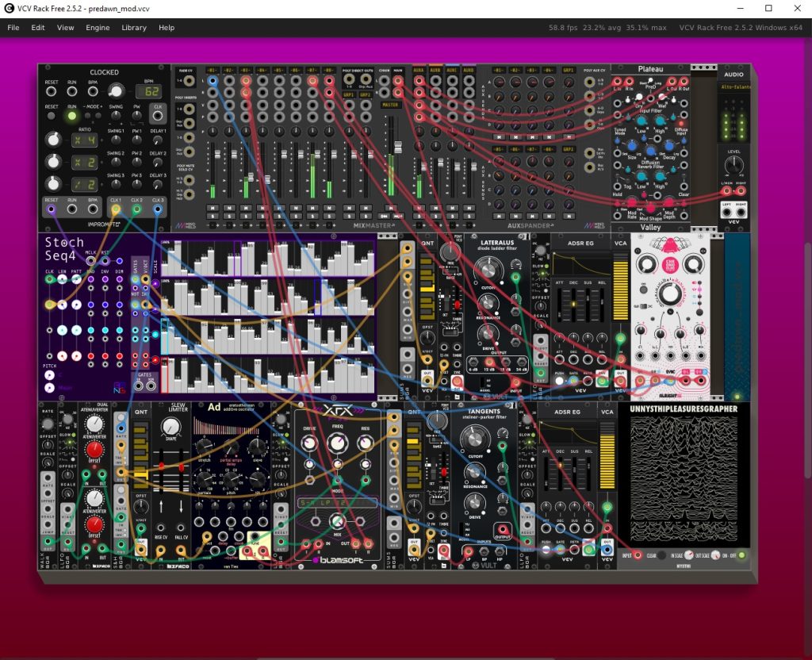
Task: Click the first RATIO knob beside x4 display
Action: pyautogui.click(x=53, y=140)
